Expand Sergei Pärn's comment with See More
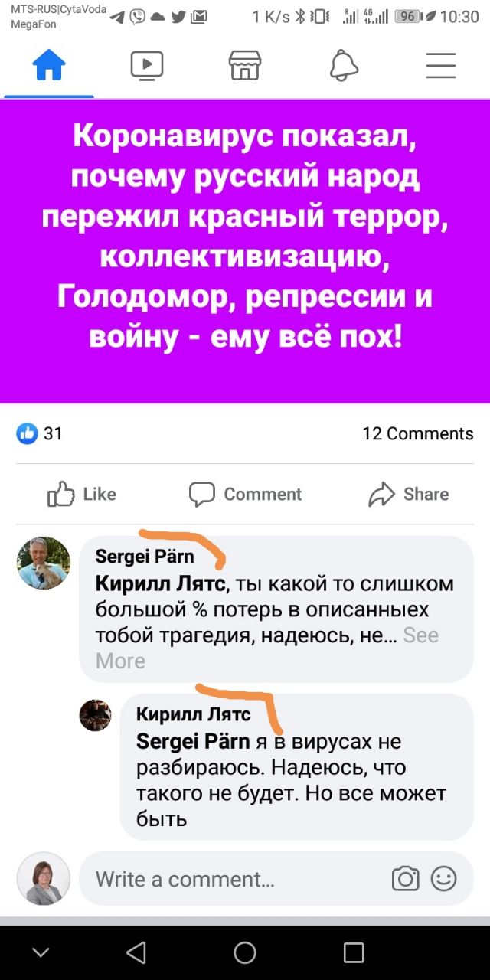Screen dimensions: 490x980 [x=268, y=648]
